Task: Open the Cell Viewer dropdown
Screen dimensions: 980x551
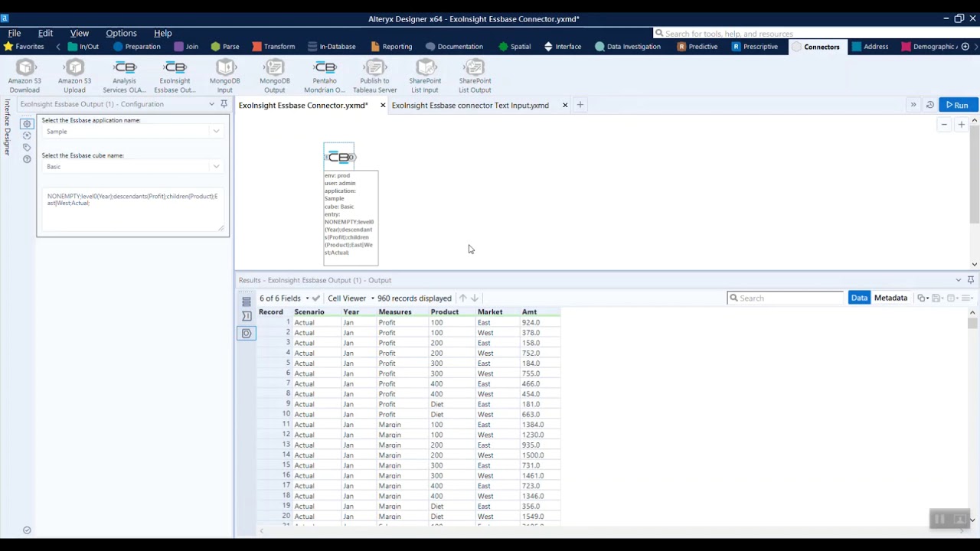Action: click(x=351, y=298)
